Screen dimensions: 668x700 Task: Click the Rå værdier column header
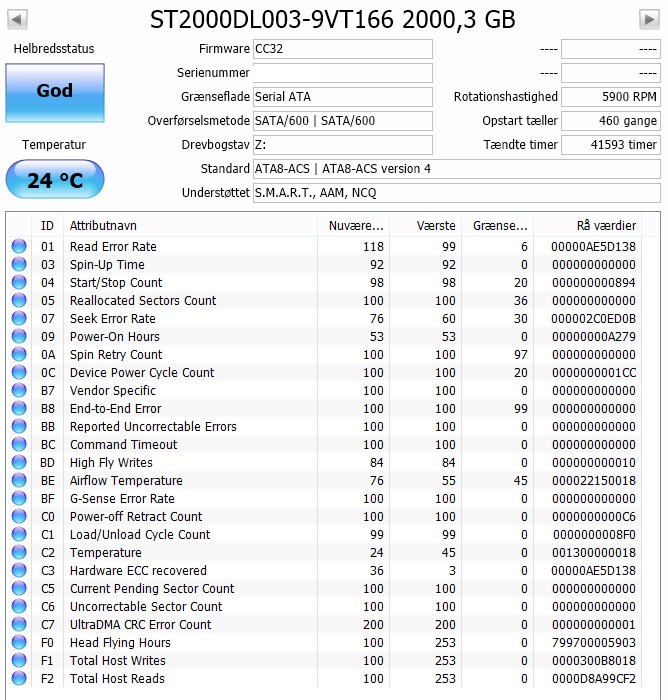pos(596,225)
